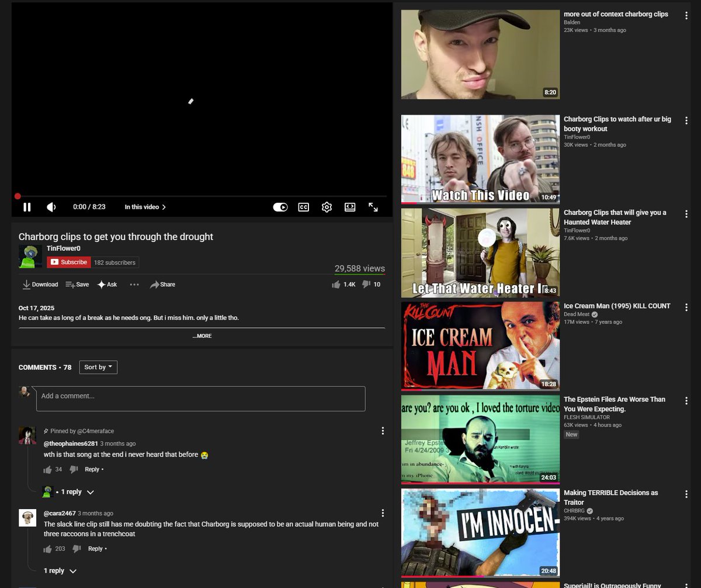This screenshot has height=588, width=701.
Task: Turn on closed captions (CC)
Action: click(x=303, y=207)
